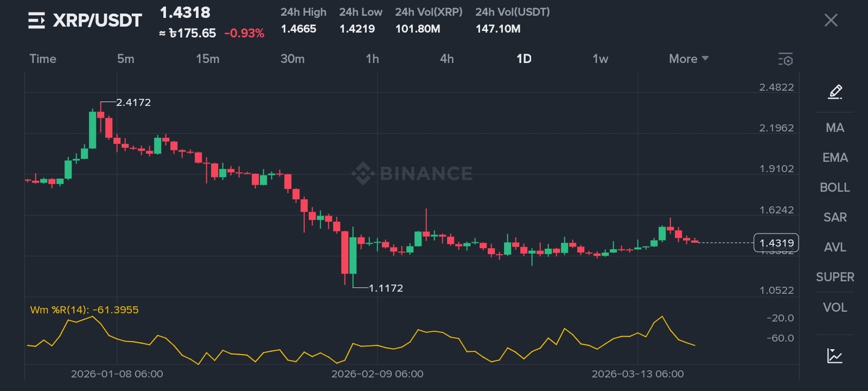Screen dimensions: 868x391
Task: Click the -0.93% change value
Action: coord(245,33)
